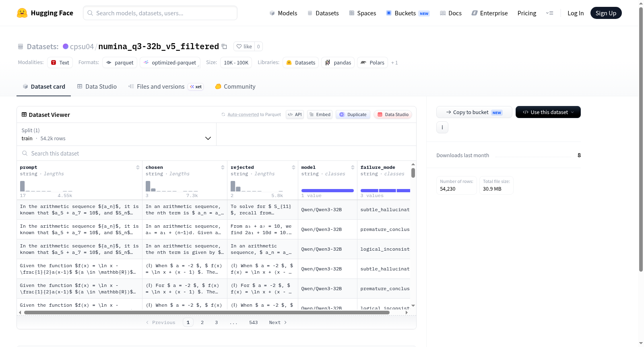644x347 pixels.
Task: Click Copy to bucket button
Action: [x=474, y=112]
